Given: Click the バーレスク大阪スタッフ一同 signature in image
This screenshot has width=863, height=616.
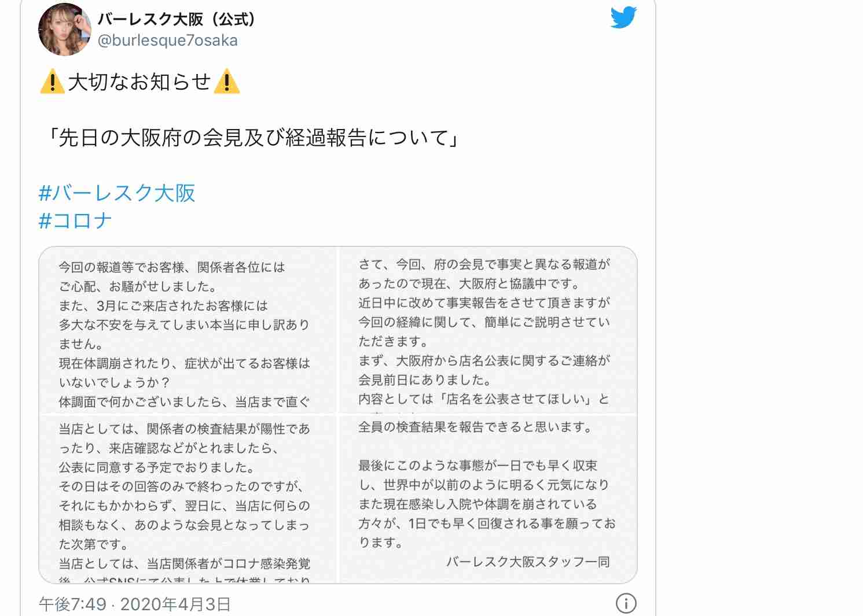Looking at the screenshot, I should pos(528,562).
